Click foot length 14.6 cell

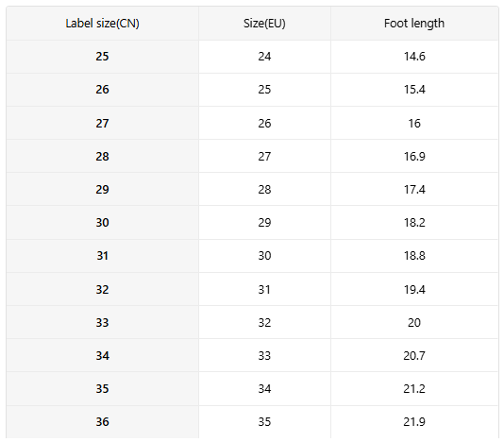414,57
